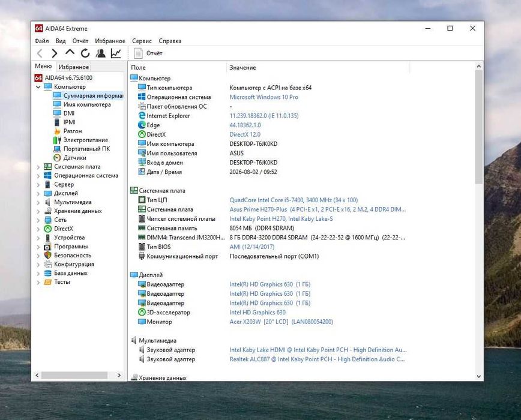Open the Справка menu
Viewport: 521px width, 420px height.
pyautogui.click(x=170, y=41)
